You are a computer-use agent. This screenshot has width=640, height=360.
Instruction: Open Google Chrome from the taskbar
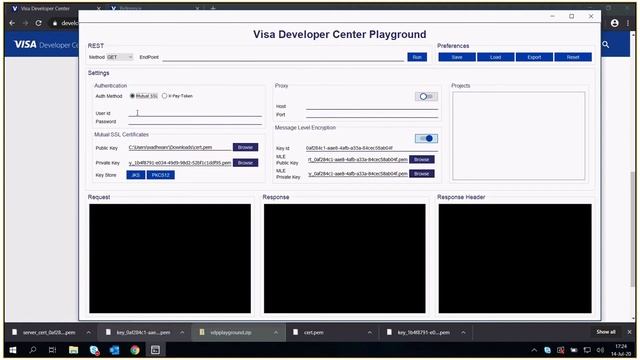(135, 350)
